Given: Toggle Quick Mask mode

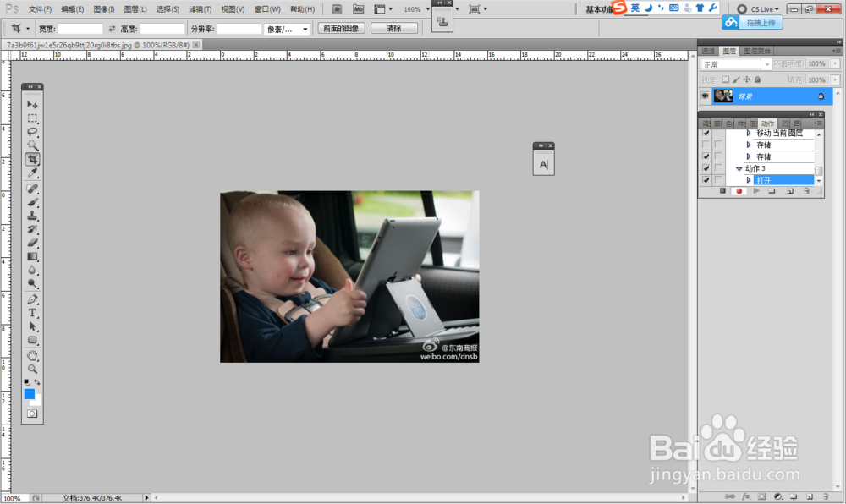Looking at the screenshot, I should coord(32,414).
